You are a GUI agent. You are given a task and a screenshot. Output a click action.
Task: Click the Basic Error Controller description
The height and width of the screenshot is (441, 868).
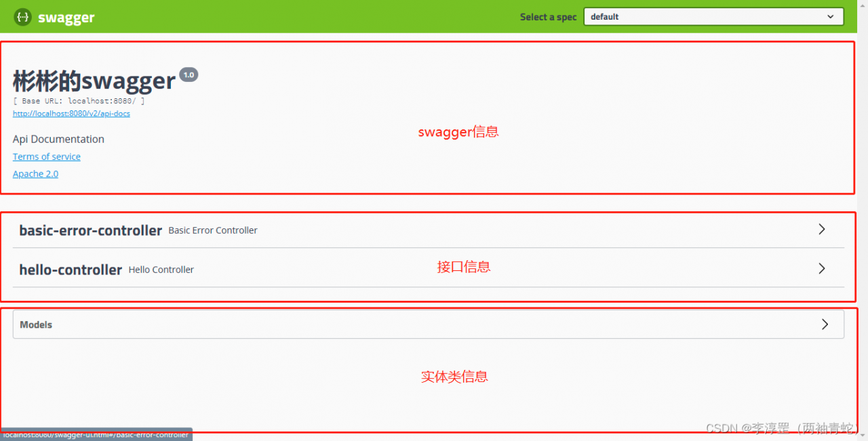(213, 230)
